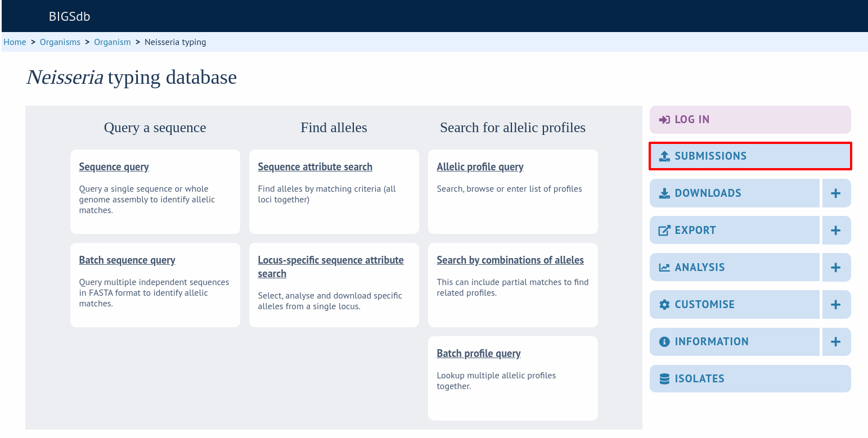The image size is (868, 438).
Task: Click 'Find alleles by matching criteria' description
Action: click(327, 194)
